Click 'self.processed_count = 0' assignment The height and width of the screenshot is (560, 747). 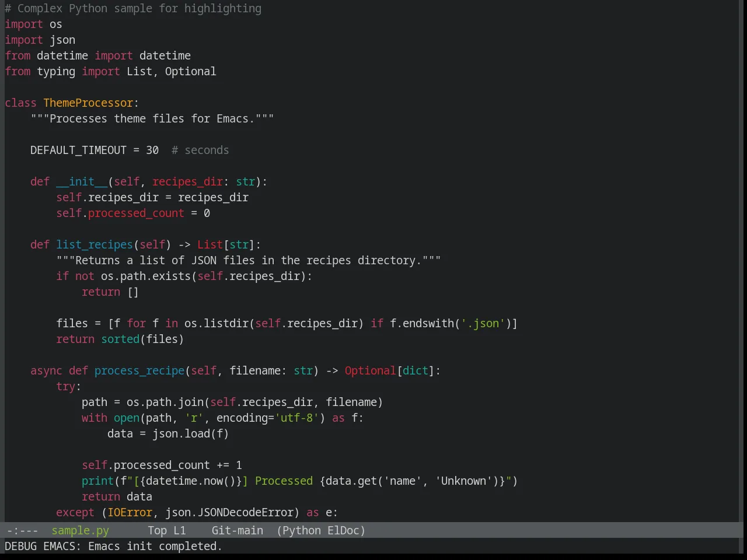click(133, 213)
